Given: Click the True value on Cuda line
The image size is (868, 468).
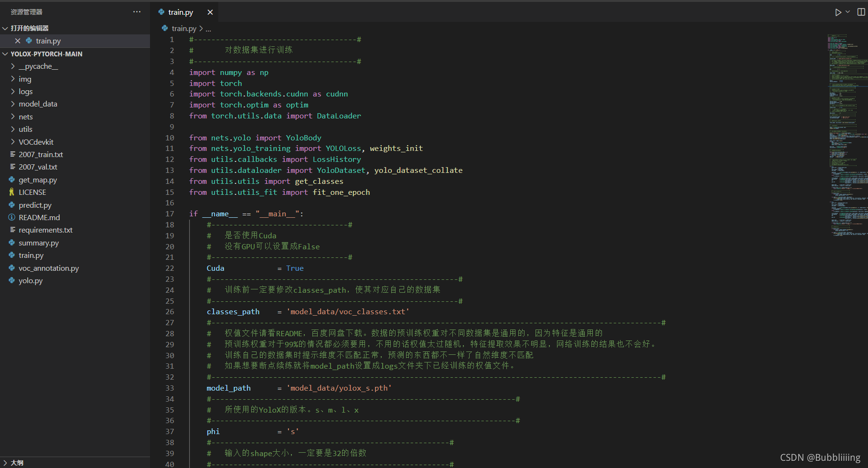Looking at the screenshot, I should 295,268.
